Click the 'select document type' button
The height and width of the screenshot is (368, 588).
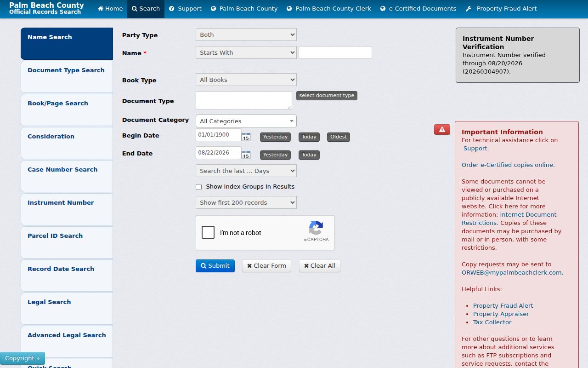(x=327, y=96)
